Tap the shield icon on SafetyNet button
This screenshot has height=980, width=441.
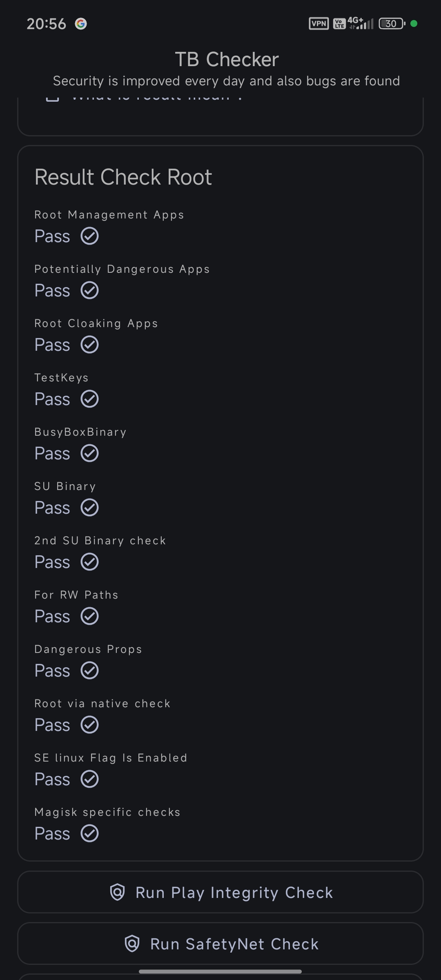[x=132, y=944]
